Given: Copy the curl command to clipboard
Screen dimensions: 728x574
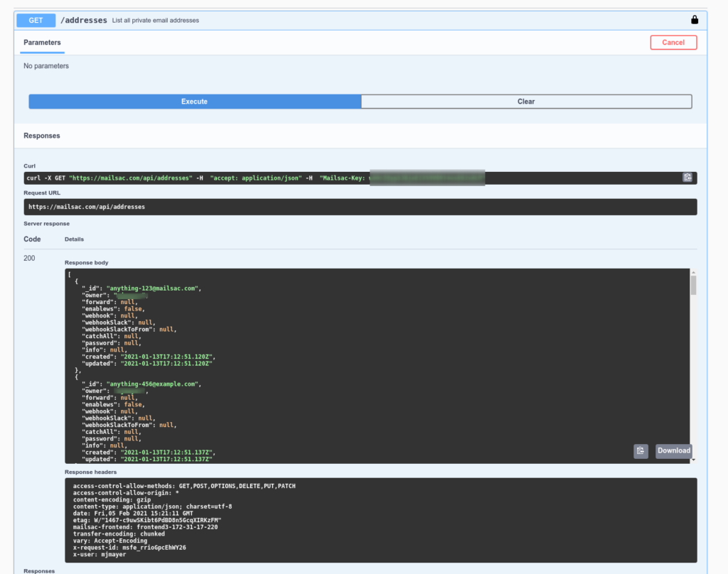Looking at the screenshot, I should point(687,178).
